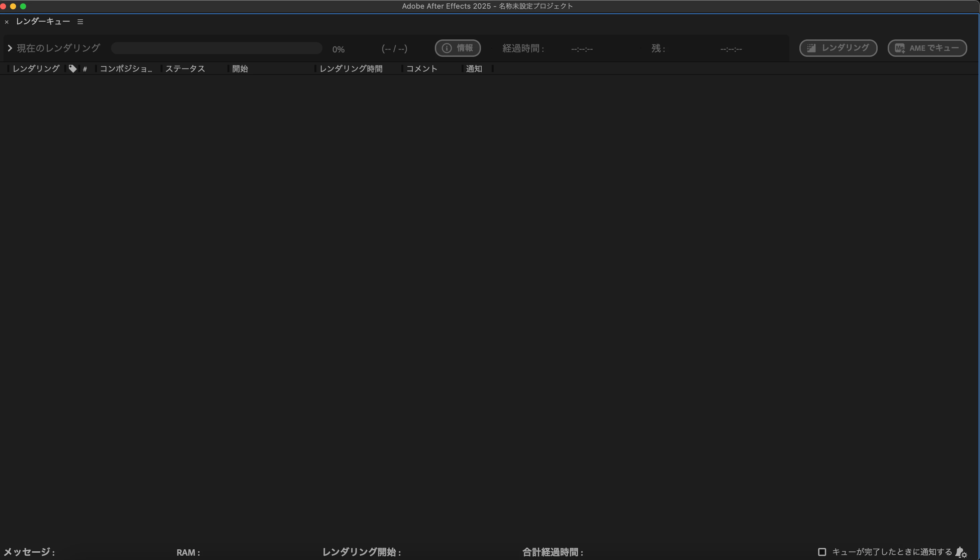Click the label tag column icon
The height and width of the screenshot is (560, 980).
[72, 69]
